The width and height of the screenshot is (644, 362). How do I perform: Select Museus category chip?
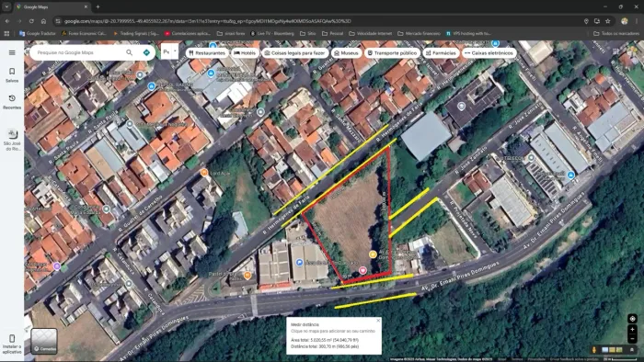point(346,53)
